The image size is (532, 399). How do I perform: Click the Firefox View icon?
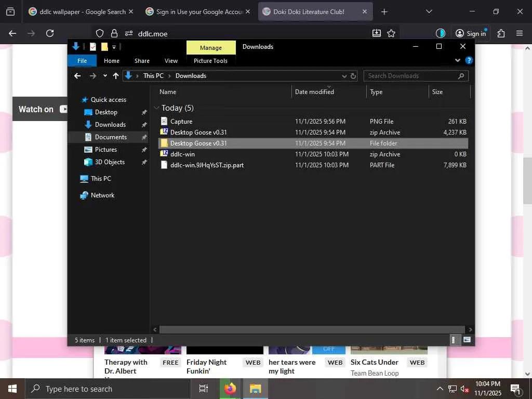[10, 11]
